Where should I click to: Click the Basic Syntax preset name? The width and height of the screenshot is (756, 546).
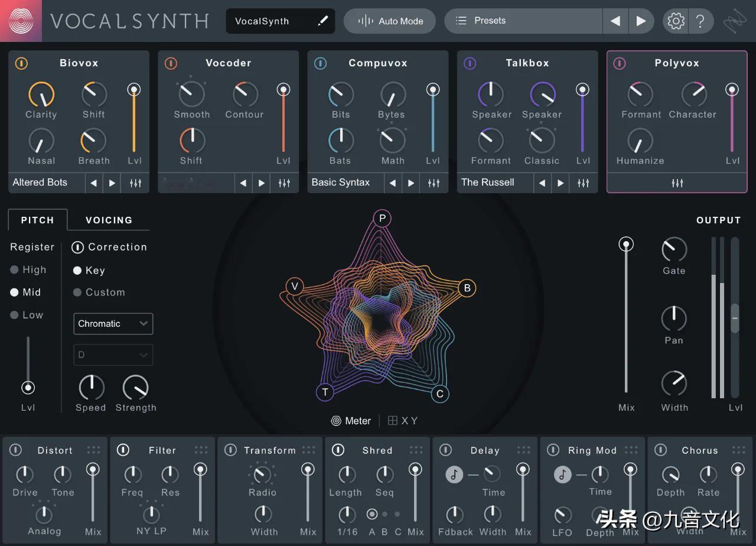(341, 183)
